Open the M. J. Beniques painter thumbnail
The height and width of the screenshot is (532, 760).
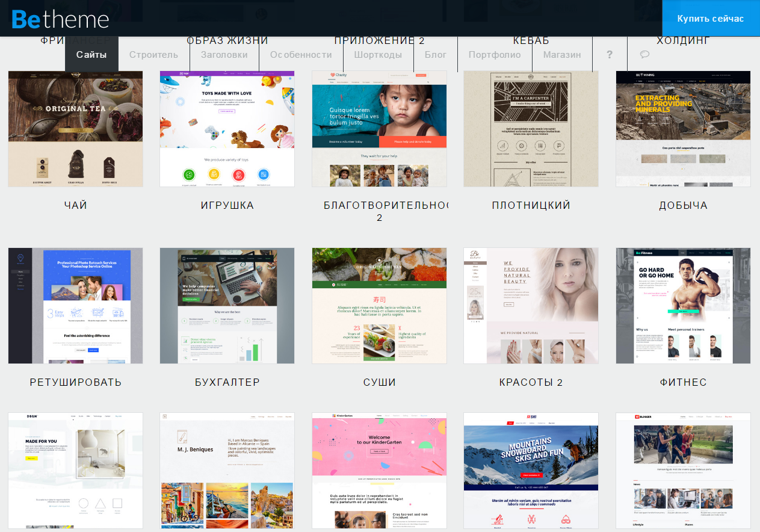click(x=227, y=471)
